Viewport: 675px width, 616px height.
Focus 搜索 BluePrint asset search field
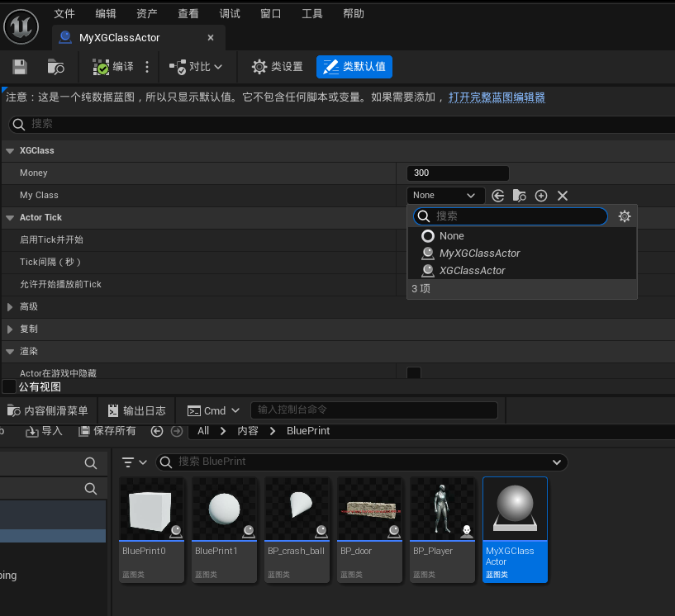[x=362, y=462]
